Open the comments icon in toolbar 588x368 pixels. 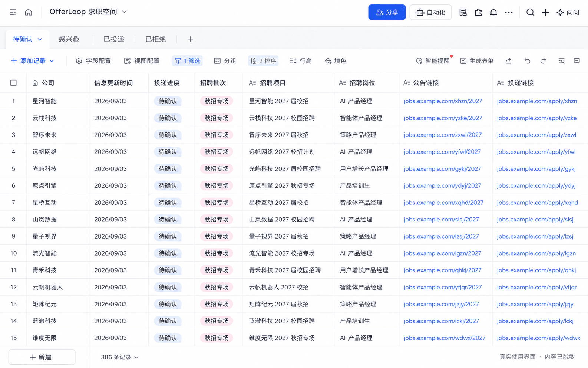pos(577,61)
